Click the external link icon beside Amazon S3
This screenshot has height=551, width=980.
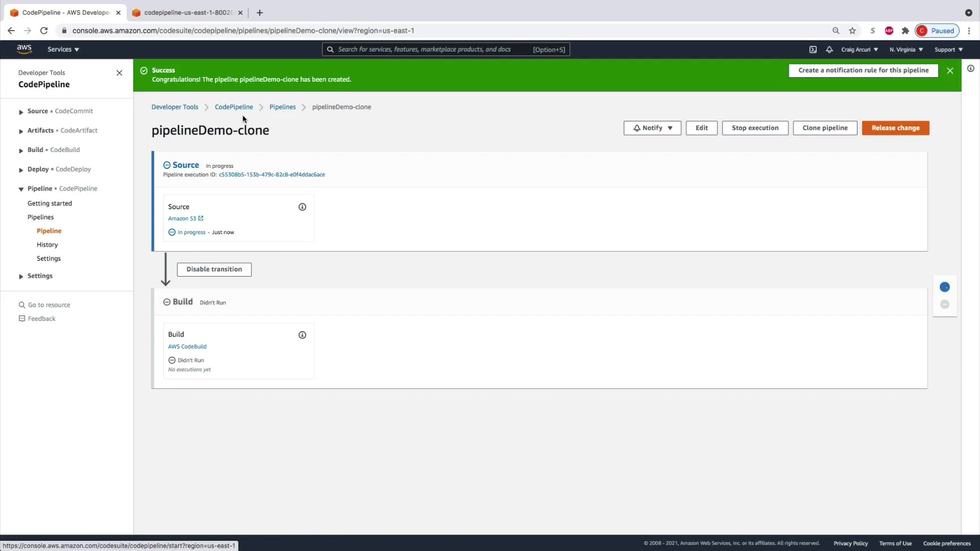(201, 218)
